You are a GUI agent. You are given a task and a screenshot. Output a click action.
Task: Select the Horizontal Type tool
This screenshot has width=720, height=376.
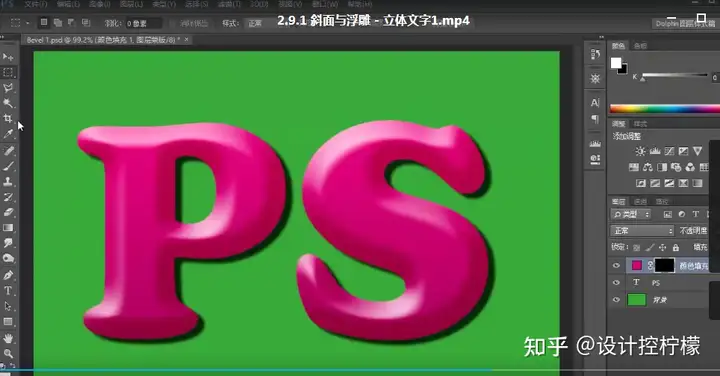tap(8, 291)
